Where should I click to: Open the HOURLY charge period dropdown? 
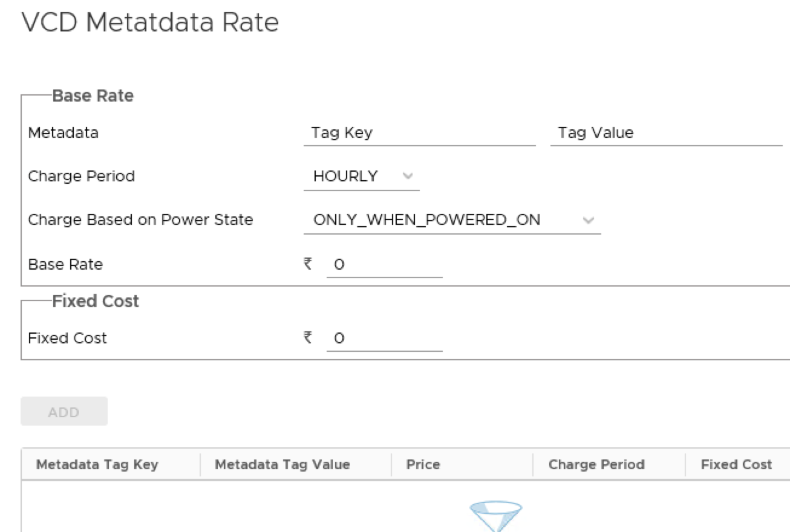pyautogui.click(x=361, y=177)
